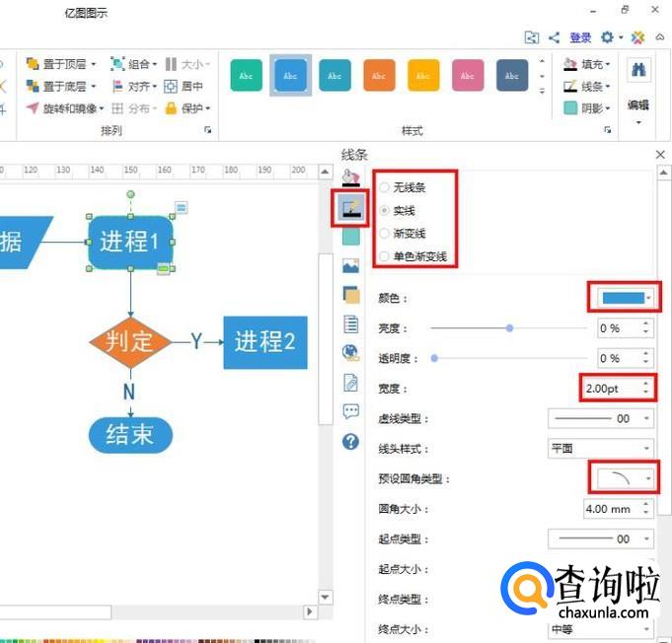Select Gradient Line (渐变线) radio option
This screenshot has width=672, height=643.
click(x=403, y=234)
